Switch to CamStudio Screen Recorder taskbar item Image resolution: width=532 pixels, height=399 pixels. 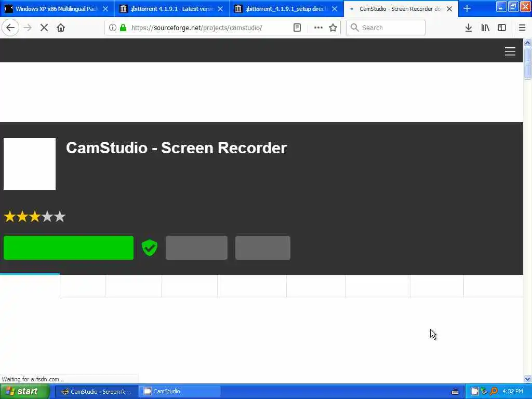[x=96, y=392]
